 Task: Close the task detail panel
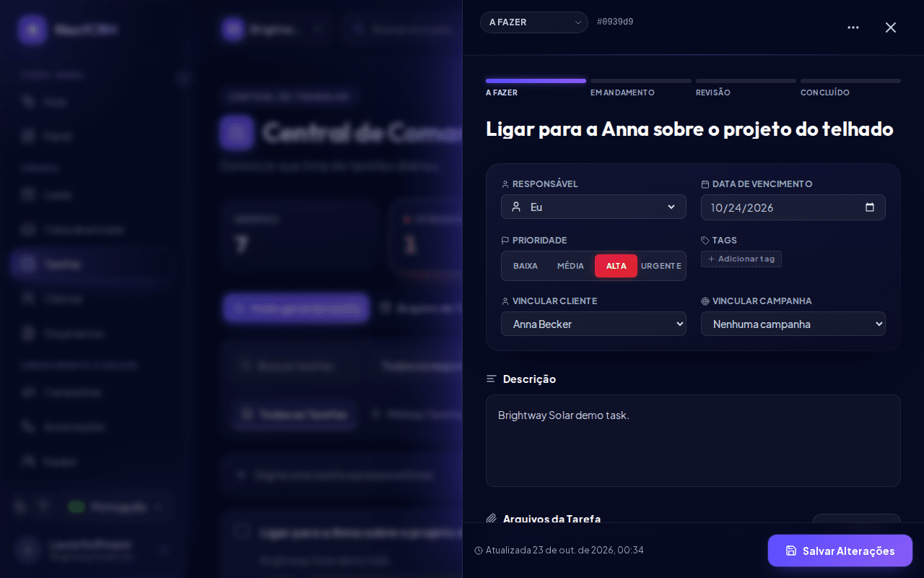coord(891,27)
